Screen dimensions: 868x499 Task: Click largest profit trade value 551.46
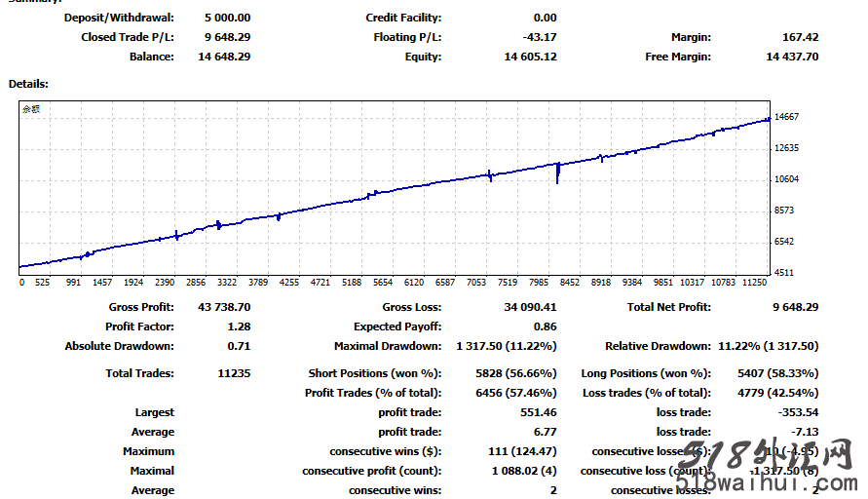click(x=539, y=412)
